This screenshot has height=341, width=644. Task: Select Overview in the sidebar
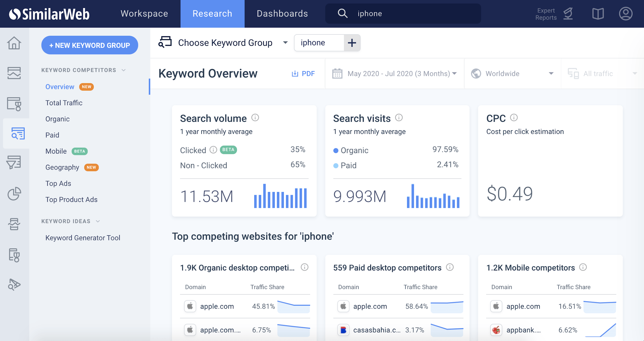[60, 87]
